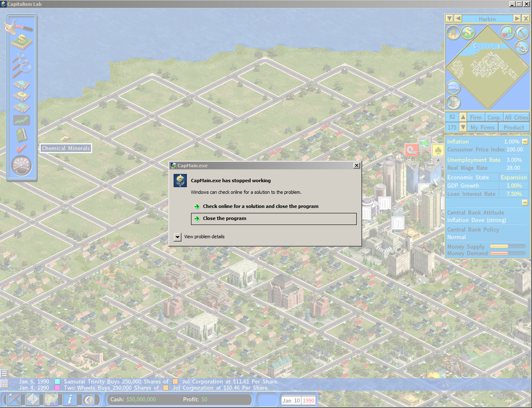
Task: Collapse the Inflation panel minus button
Action: tap(525, 142)
